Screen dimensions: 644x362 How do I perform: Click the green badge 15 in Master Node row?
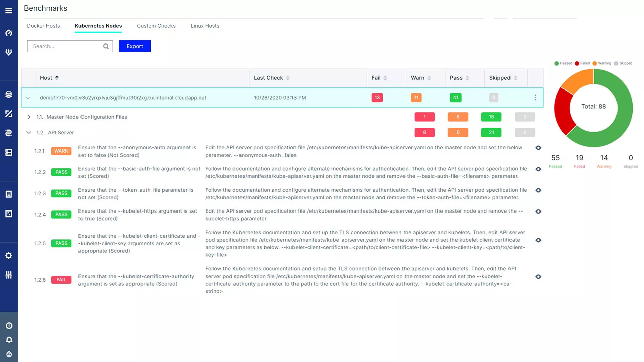point(491,117)
